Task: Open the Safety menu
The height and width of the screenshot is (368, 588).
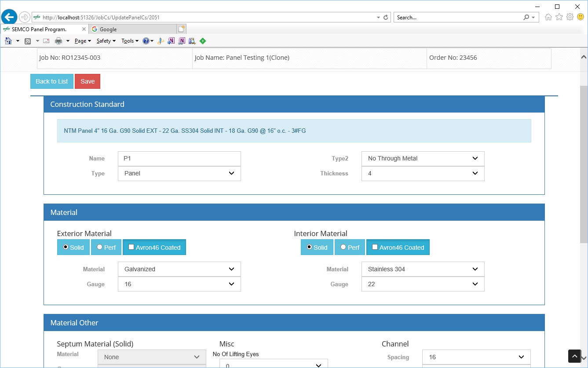Action: (x=106, y=41)
